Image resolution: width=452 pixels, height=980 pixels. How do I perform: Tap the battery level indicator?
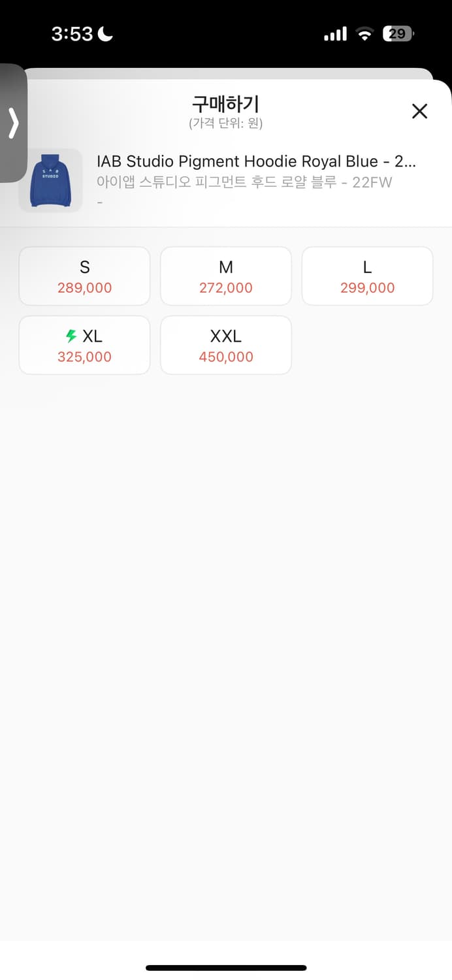click(398, 33)
